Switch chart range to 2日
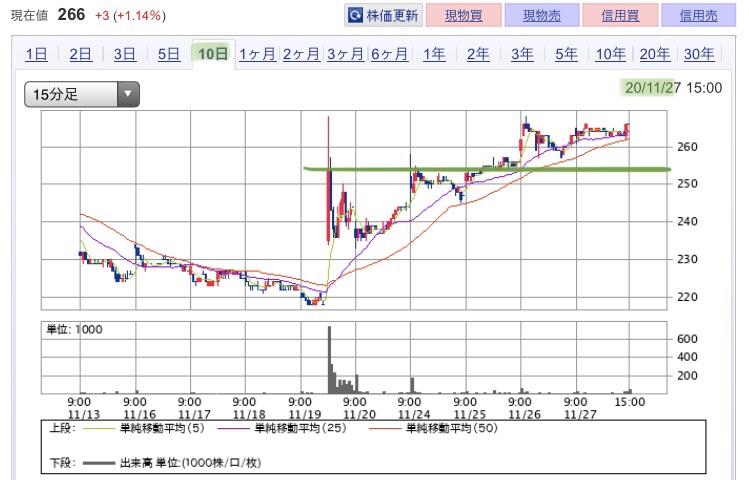 (80, 54)
